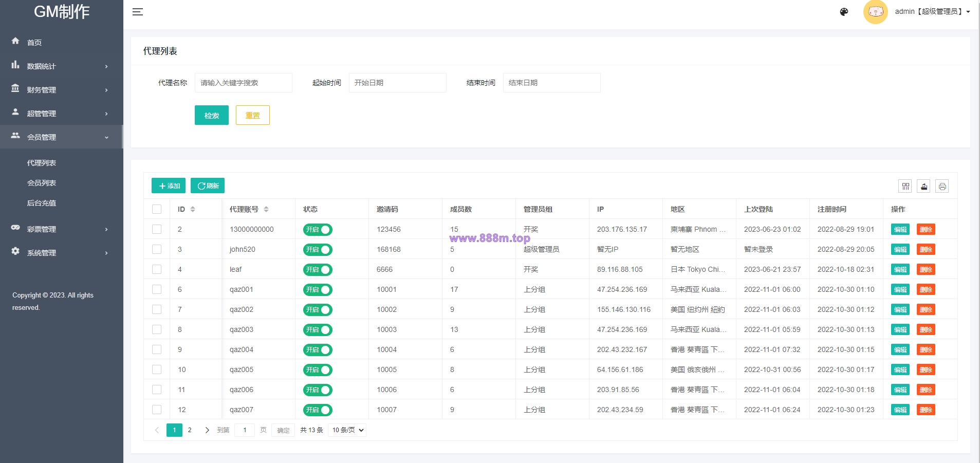Click the bar chart icon for 数据统计
The height and width of the screenshot is (463, 980).
15,65
